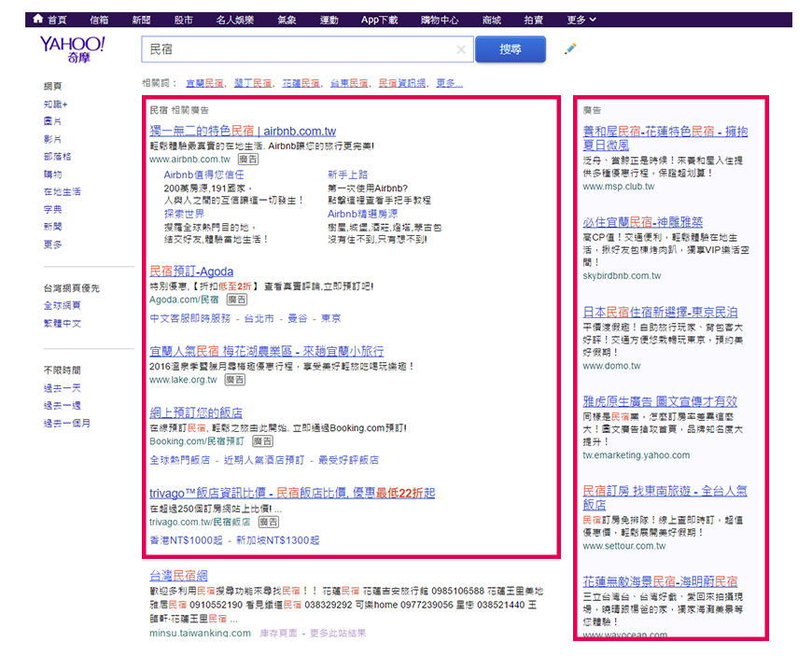Viewport: 812px width, 670px height.
Task: Click the Airbnb精選房源 sitelink
Action: (x=362, y=214)
